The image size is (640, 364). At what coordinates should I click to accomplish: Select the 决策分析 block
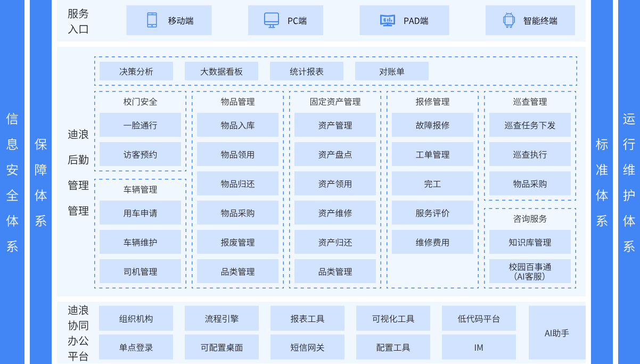tap(136, 71)
